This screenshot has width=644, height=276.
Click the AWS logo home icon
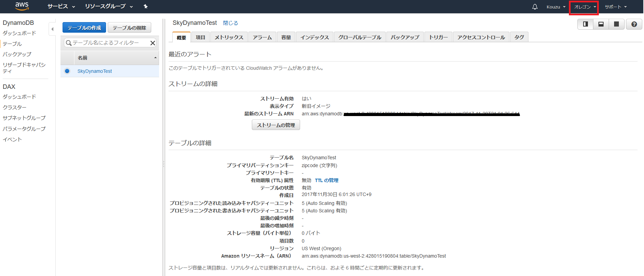[x=22, y=6]
